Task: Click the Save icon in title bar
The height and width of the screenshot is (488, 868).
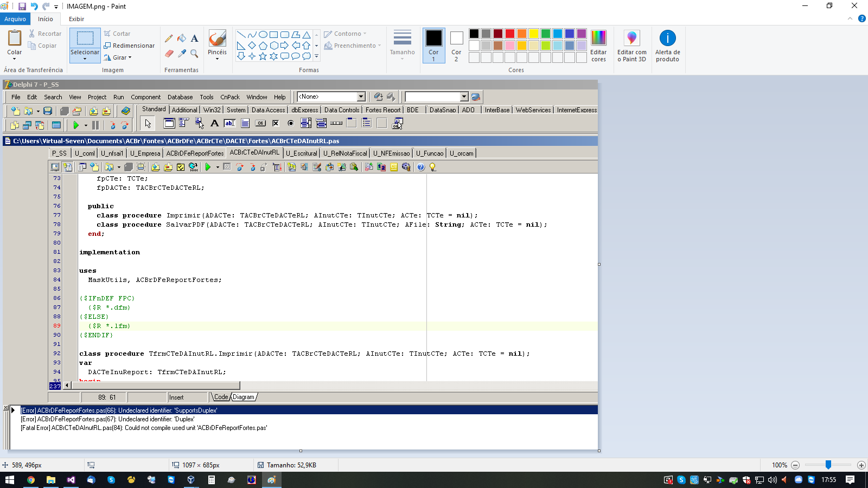Action: pyautogui.click(x=22, y=7)
